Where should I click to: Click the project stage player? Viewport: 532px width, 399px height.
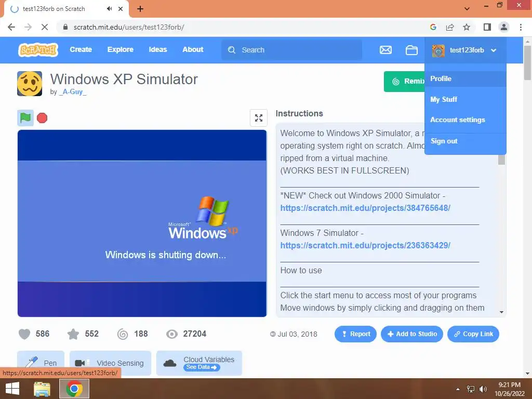tap(142, 223)
